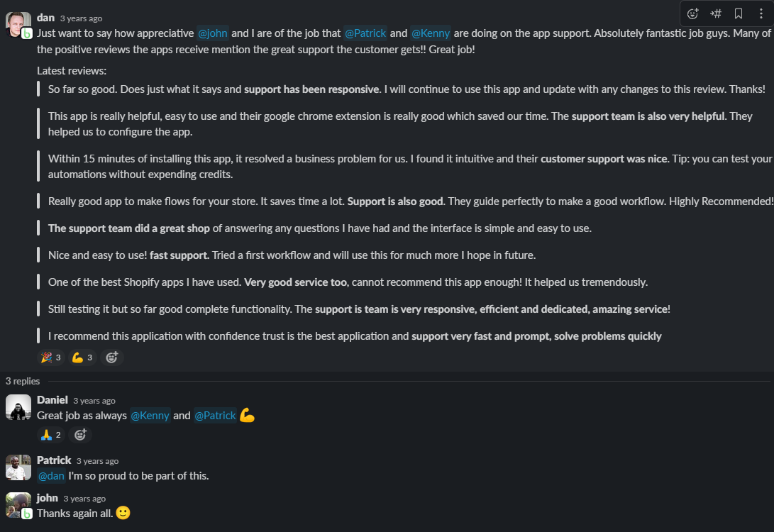This screenshot has width=774, height=532.
Task: Click the @Kenny mention in Daniel's reply
Action: (150, 416)
